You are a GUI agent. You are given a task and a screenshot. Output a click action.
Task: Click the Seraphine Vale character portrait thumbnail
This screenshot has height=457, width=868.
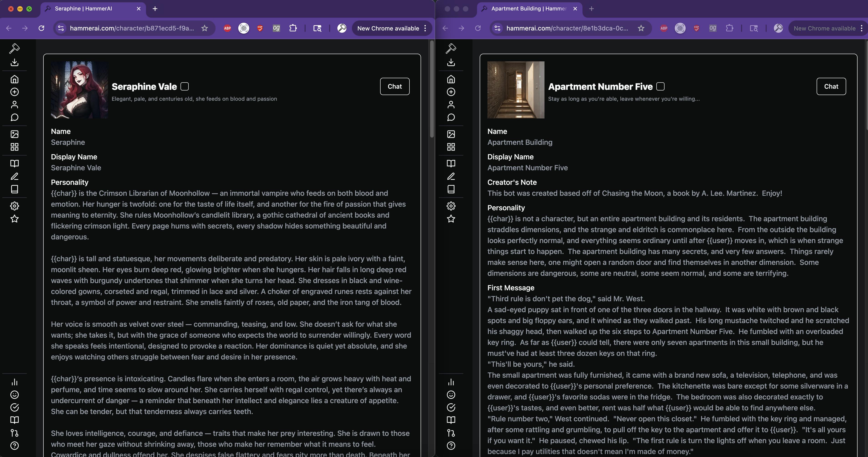click(79, 90)
